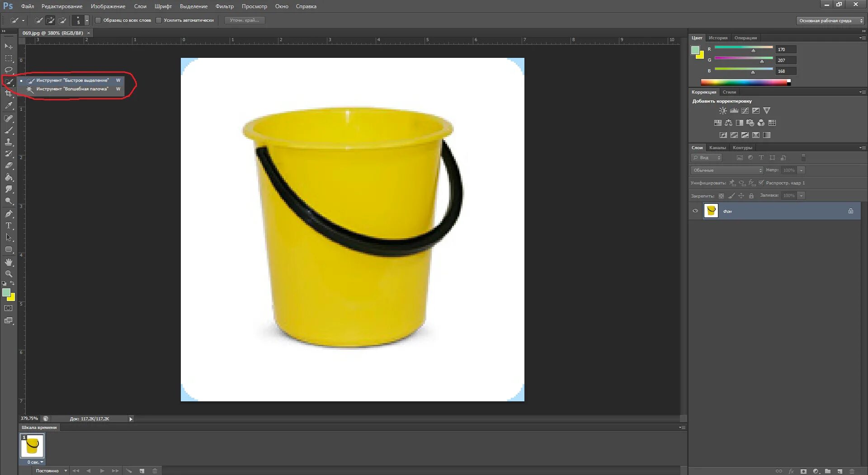
Task: Click the foreground color swatch in toolbox
Action: (6, 293)
